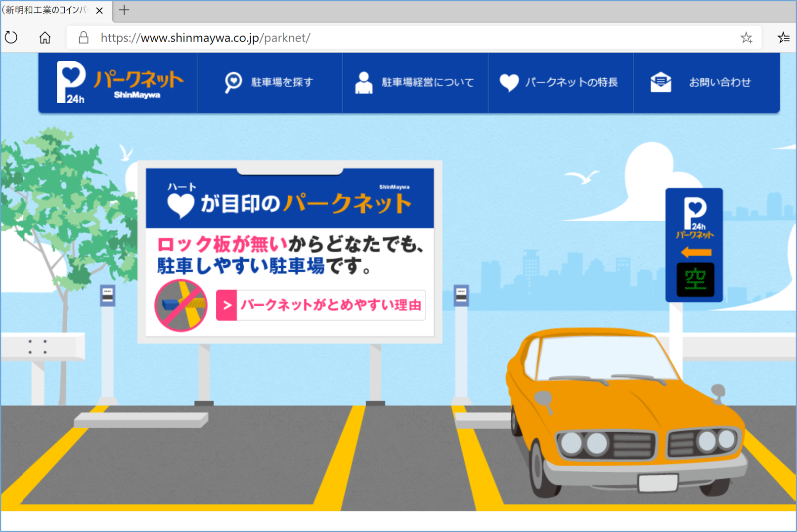Open a new browser tab
Screen dimensions: 797x532
click(124, 10)
